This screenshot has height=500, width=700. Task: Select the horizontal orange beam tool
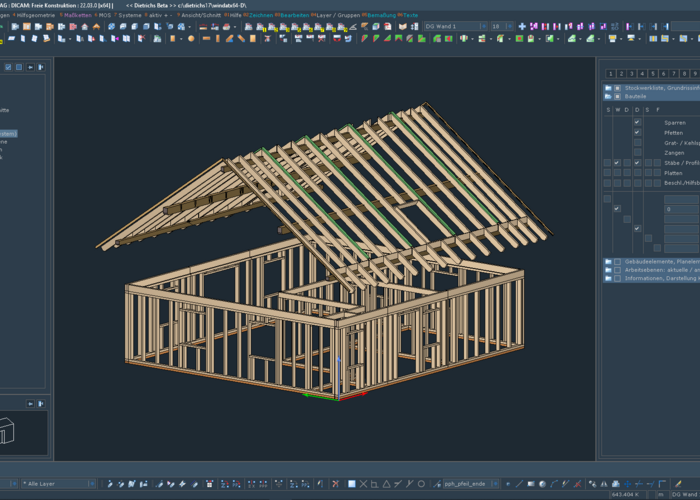[206, 39]
